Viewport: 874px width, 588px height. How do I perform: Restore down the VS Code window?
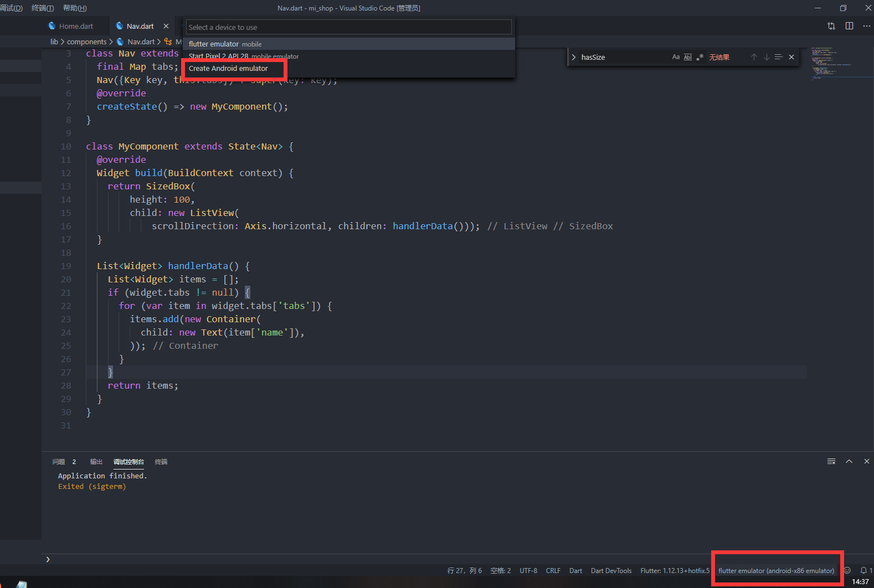point(843,8)
